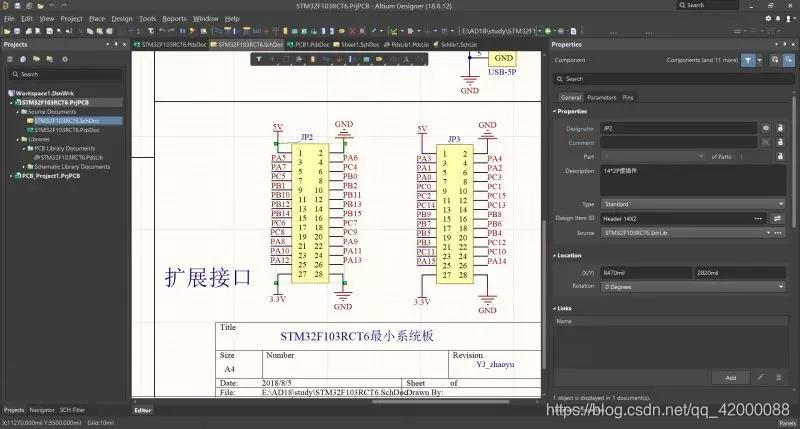Image resolution: width=800 pixels, height=429 pixels.
Task: Open the Design menu
Action: tap(122, 18)
